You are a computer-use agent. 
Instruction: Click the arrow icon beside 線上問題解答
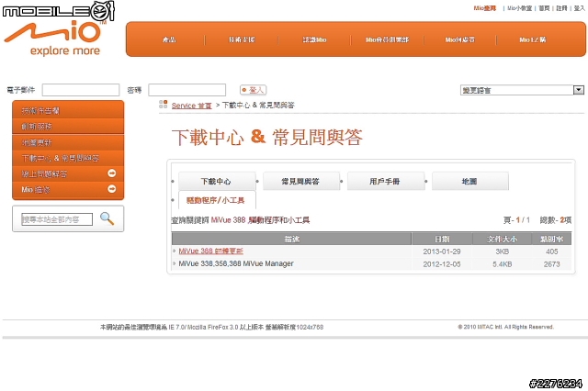click(x=112, y=173)
